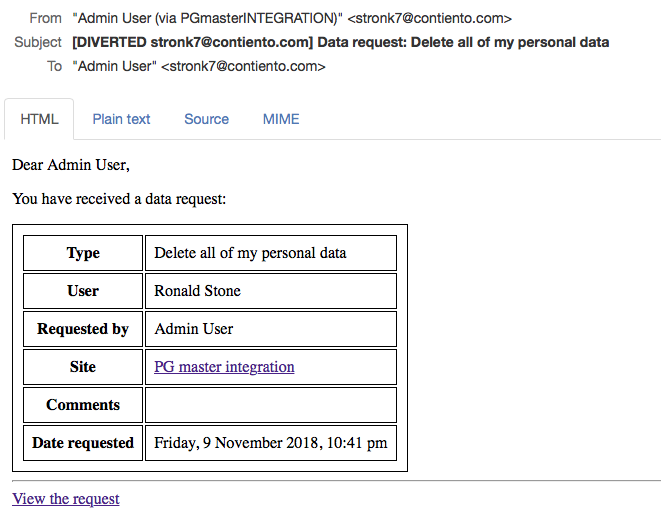
Task: Open the Plain text tab
Action: (121, 119)
